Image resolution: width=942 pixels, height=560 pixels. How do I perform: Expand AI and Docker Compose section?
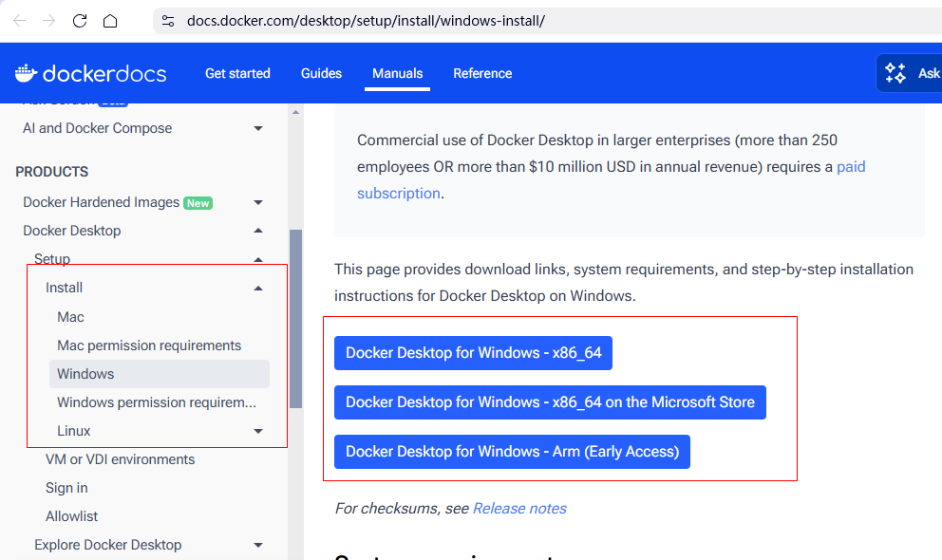(x=258, y=128)
